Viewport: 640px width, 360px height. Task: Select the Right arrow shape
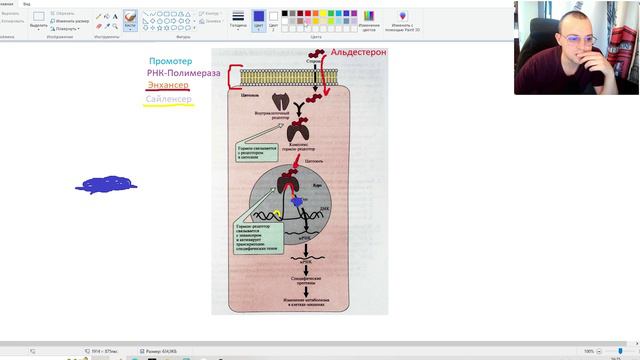173,21
